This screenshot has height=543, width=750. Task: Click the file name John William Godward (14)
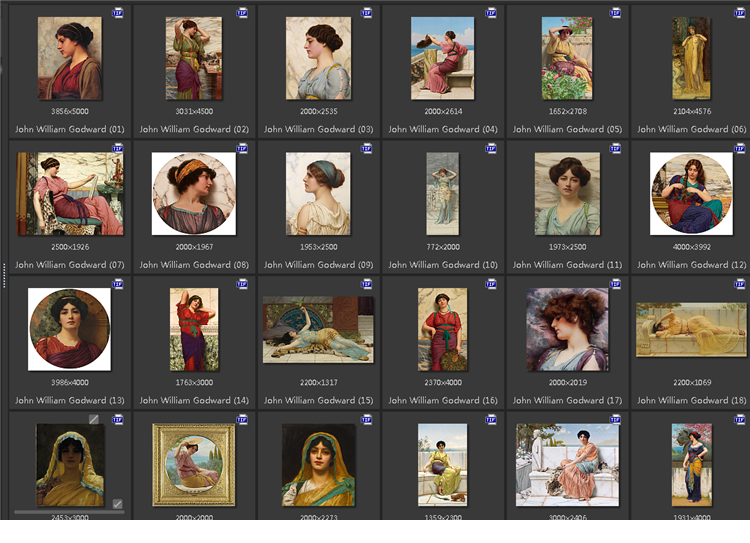[x=194, y=400]
